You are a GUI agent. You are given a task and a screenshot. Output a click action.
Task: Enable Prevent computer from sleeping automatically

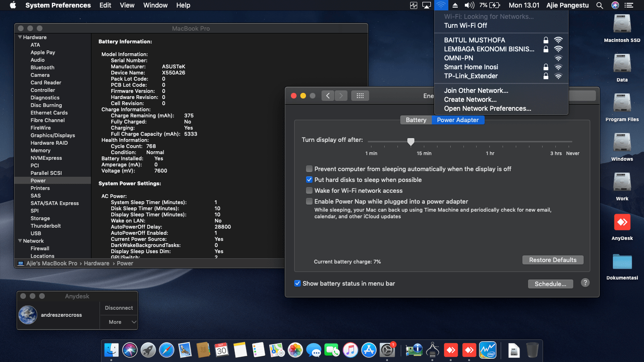pyautogui.click(x=309, y=169)
